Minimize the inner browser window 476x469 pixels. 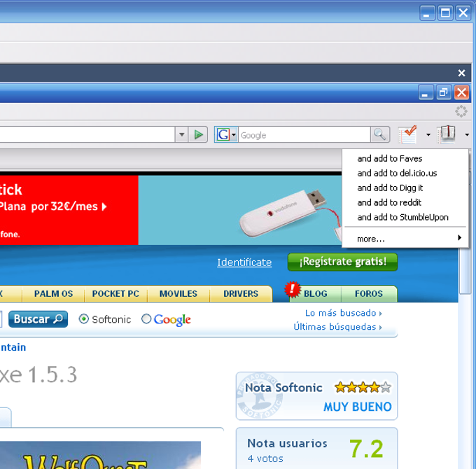click(x=426, y=92)
